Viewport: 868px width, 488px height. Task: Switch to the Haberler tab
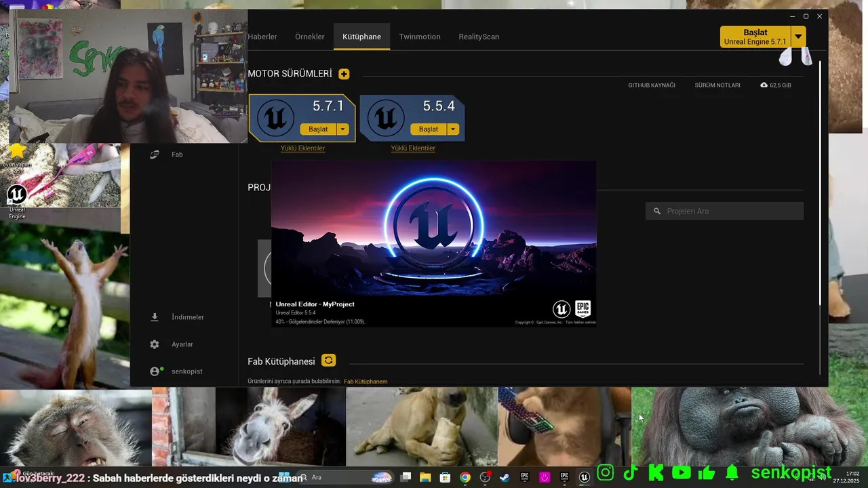[262, 37]
